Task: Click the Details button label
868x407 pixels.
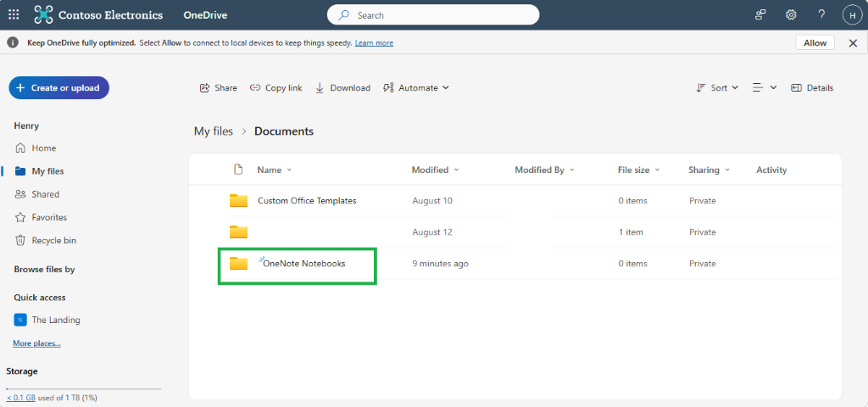Action: 820,87
